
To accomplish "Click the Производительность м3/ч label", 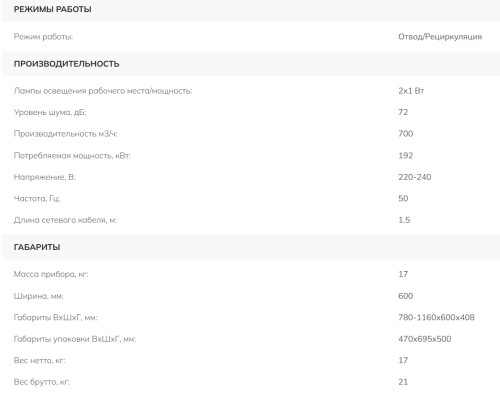I will (65, 134).
